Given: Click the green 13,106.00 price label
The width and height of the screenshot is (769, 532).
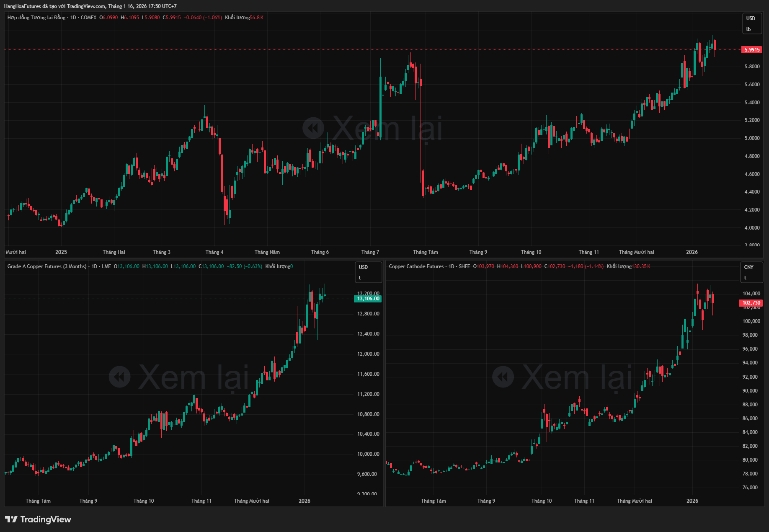Looking at the screenshot, I should click(368, 299).
